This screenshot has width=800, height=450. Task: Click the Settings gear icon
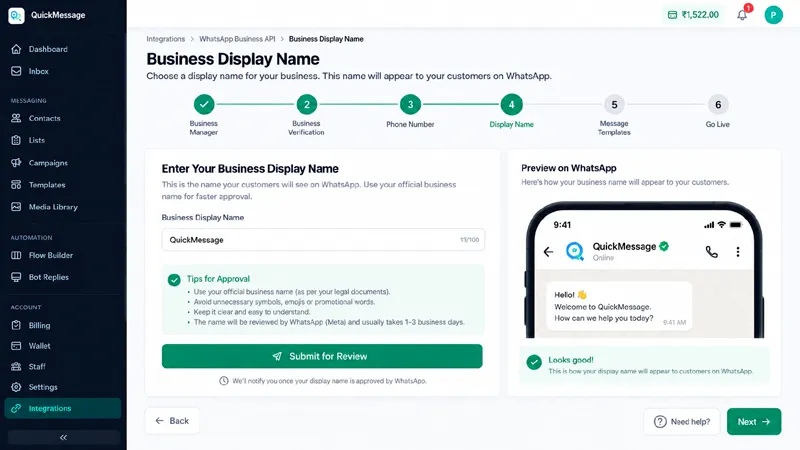[x=16, y=387]
